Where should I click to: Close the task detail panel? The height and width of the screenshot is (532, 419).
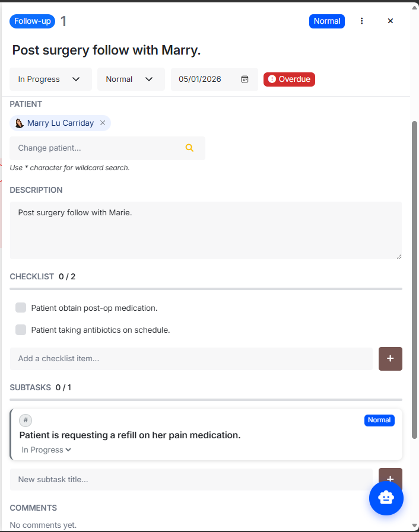tap(390, 21)
